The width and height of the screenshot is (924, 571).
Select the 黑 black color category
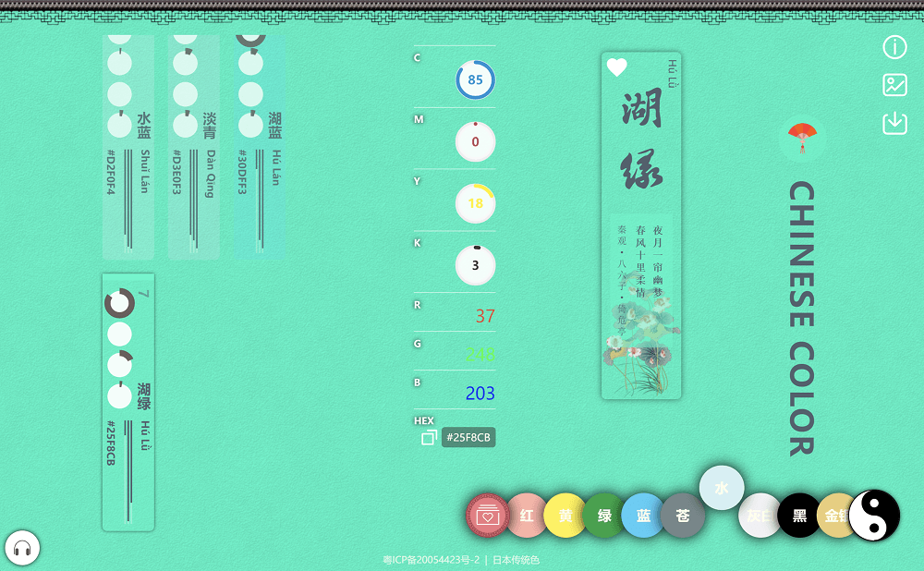coord(799,516)
